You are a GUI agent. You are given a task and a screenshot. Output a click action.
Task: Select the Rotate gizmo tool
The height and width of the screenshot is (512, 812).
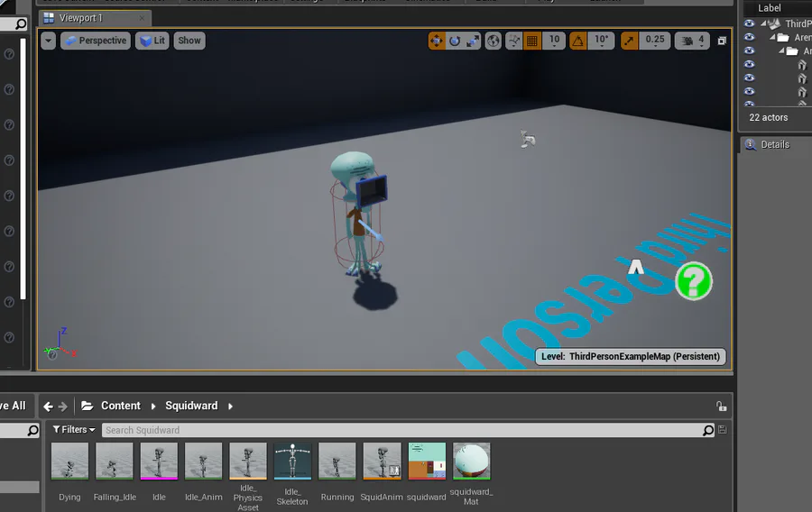pyautogui.click(x=455, y=41)
